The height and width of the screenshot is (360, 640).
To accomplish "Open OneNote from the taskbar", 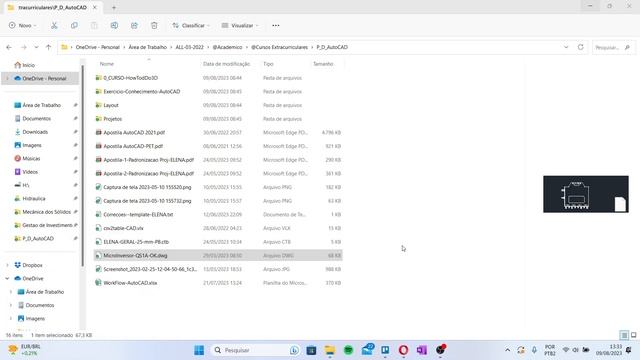I will [422, 350].
